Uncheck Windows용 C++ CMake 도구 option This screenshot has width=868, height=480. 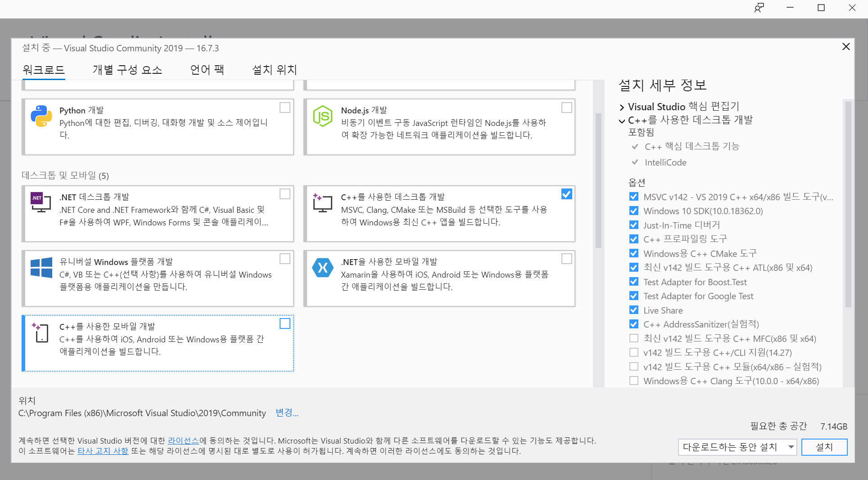tap(634, 253)
